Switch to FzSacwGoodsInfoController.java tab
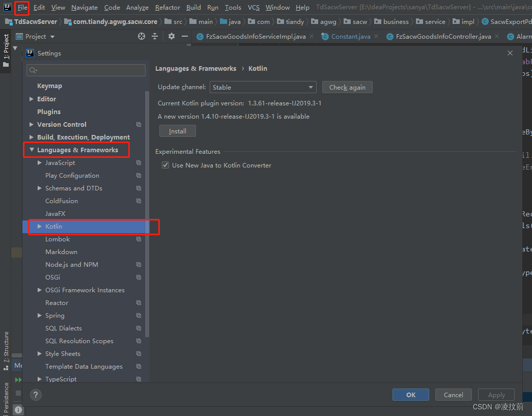 click(x=443, y=36)
